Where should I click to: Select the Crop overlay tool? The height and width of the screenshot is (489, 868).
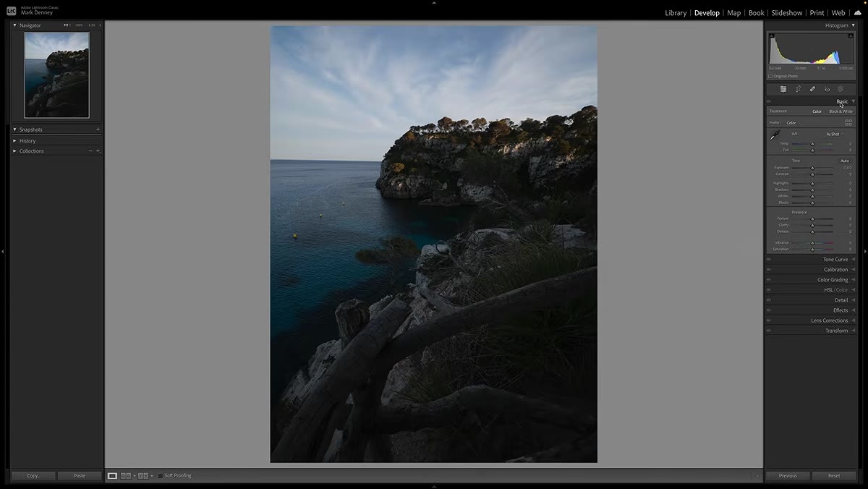[798, 89]
